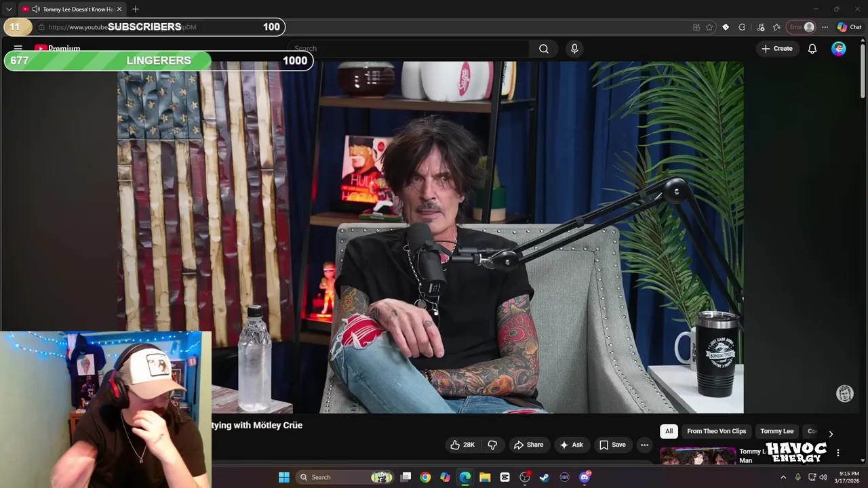The image size is (868, 488).
Task: Click the YouTube search magnifier button
Action: coord(544,49)
